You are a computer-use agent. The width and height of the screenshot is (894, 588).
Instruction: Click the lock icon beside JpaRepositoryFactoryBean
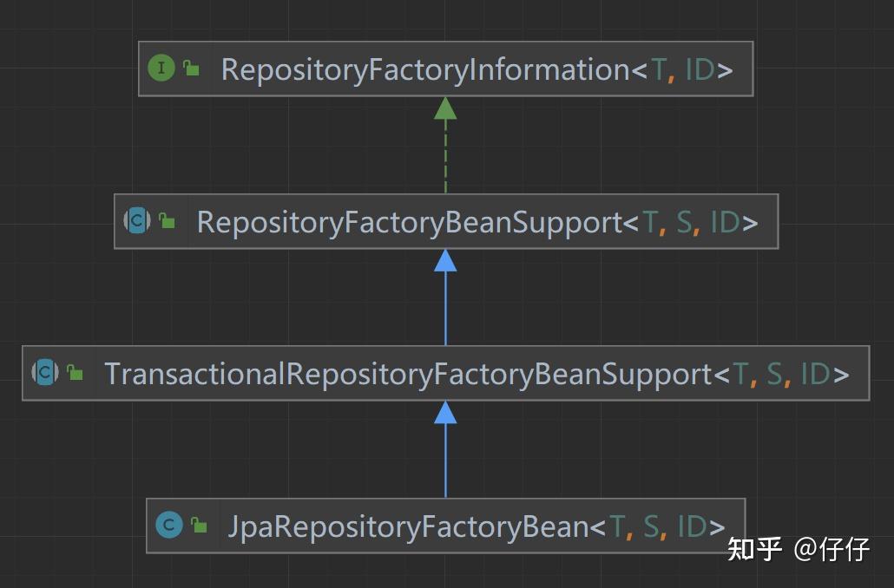click(x=200, y=524)
